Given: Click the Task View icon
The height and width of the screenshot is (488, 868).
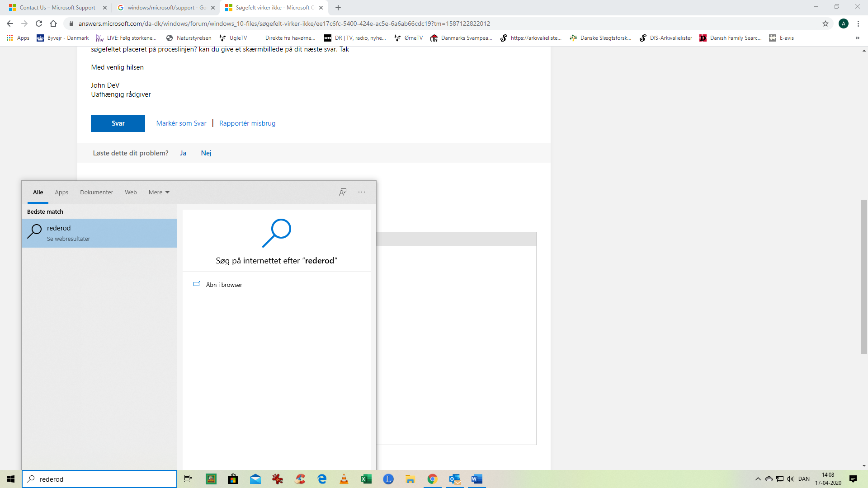Looking at the screenshot, I should 188,479.
